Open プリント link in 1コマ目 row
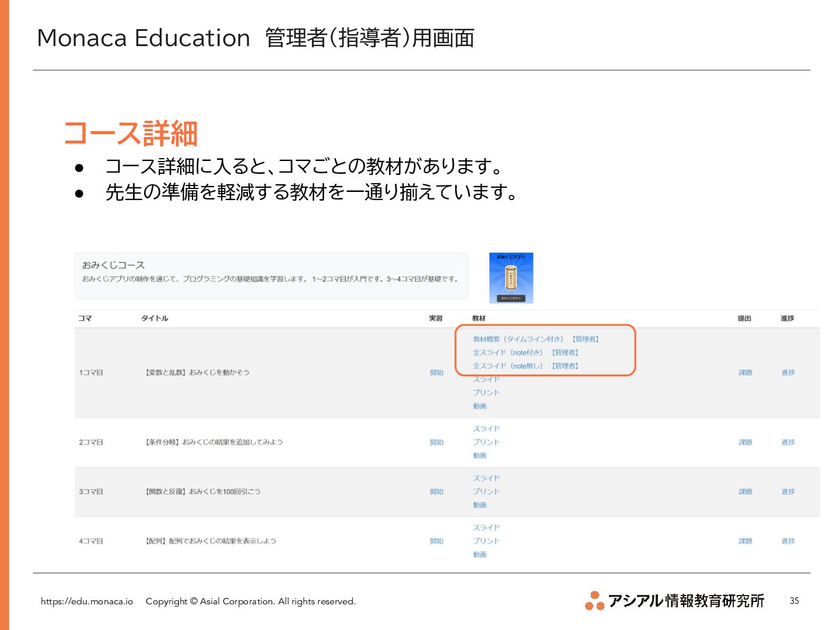This screenshot has height=630, width=840. point(487,393)
